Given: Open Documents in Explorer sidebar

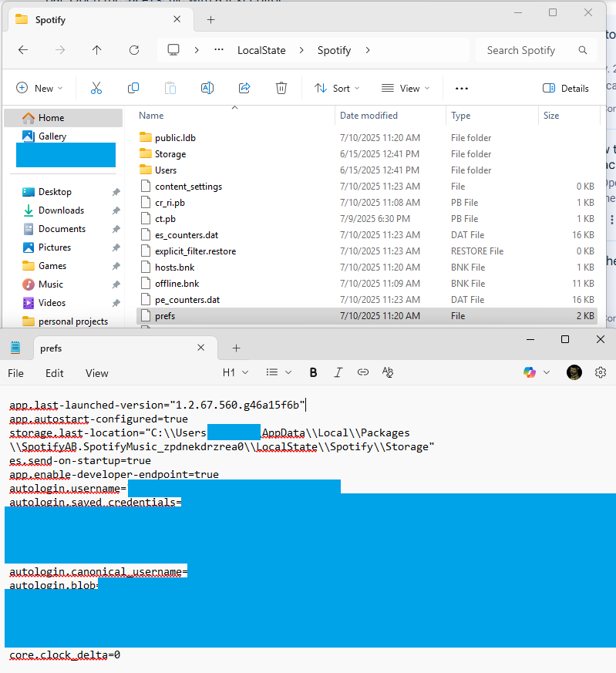Looking at the screenshot, I should click(x=63, y=229).
